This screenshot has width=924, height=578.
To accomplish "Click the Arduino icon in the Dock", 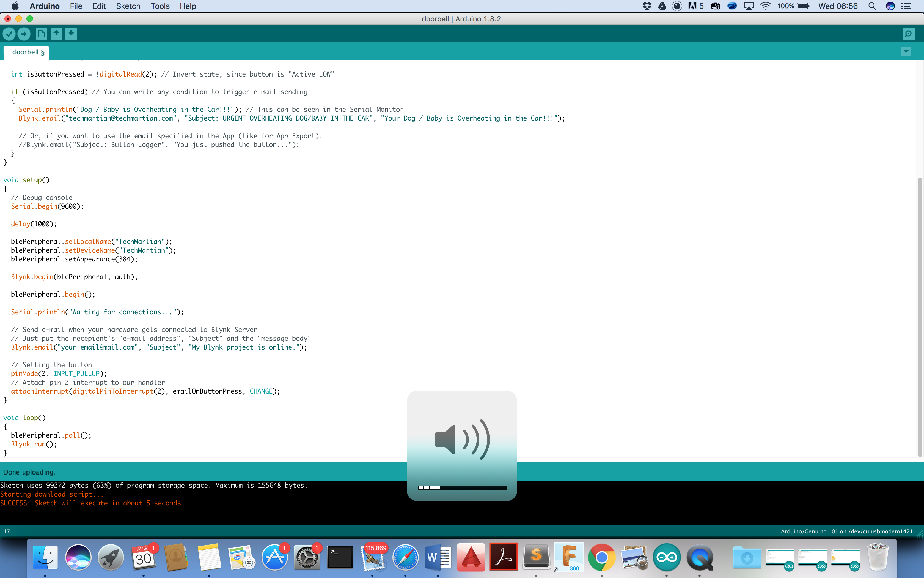I will tap(667, 557).
